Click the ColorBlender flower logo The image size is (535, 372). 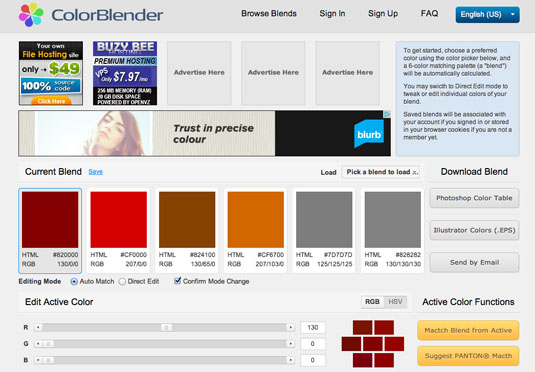[x=31, y=15]
